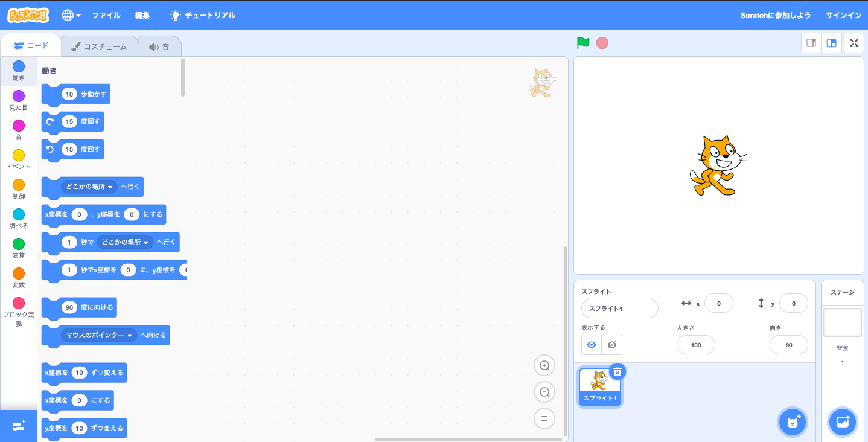
Task: Expand どこかの場所 dropdown in へ行く block
Action: (89, 187)
